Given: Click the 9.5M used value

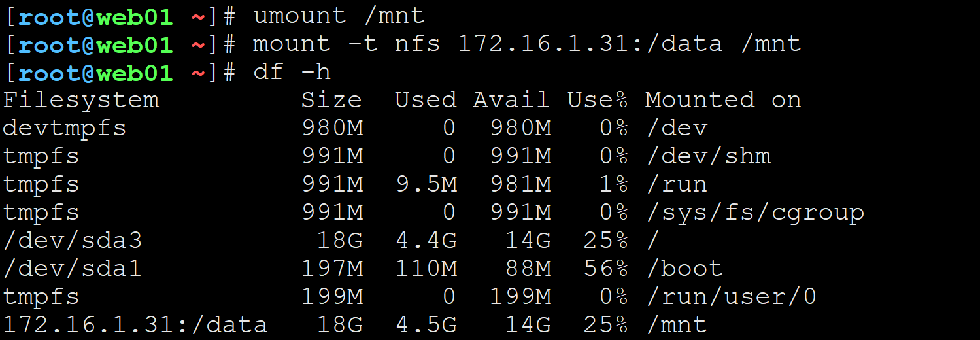Looking at the screenshot, I should [x=426, y=184].
